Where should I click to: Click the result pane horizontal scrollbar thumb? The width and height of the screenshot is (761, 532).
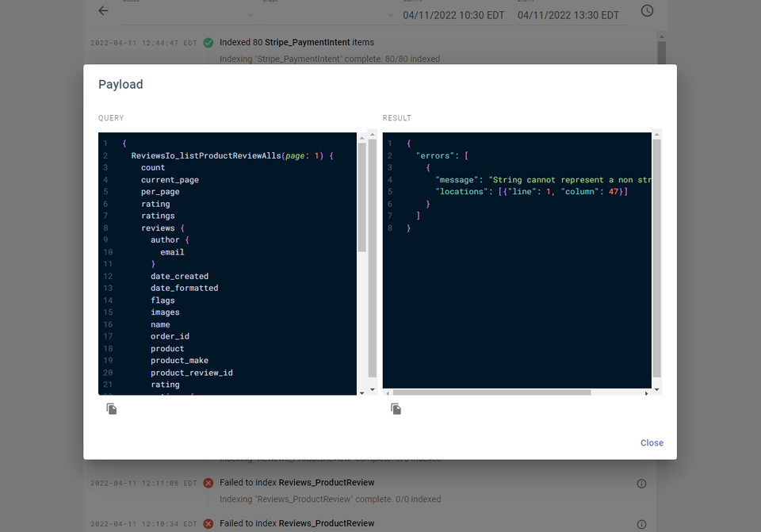click(491, 392)
